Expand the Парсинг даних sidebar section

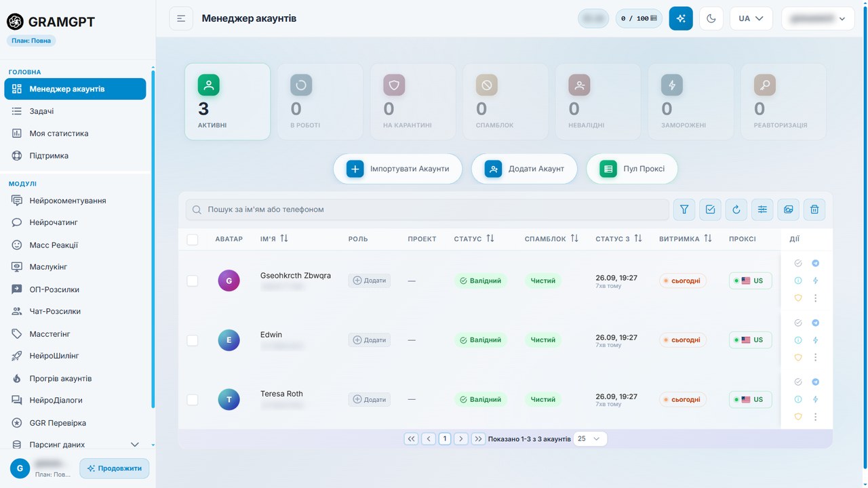pos(75,445)
